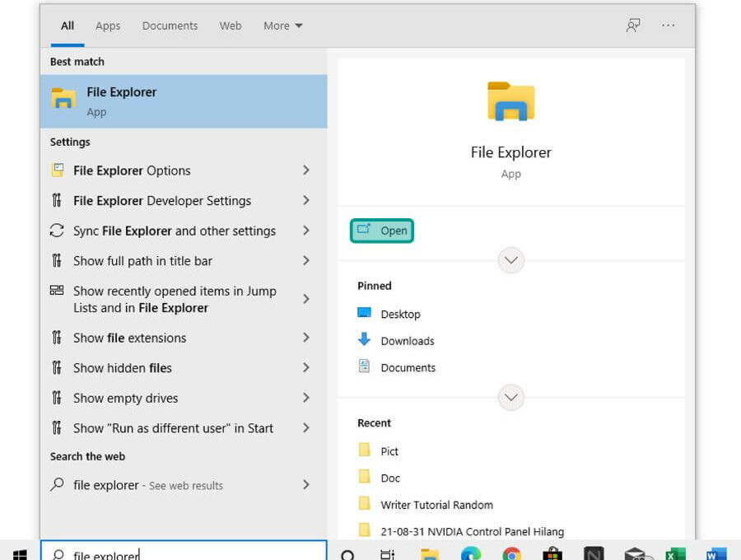Click the search box containing file explorer
This screenshot has height=560, width=741.
(184, 551)
